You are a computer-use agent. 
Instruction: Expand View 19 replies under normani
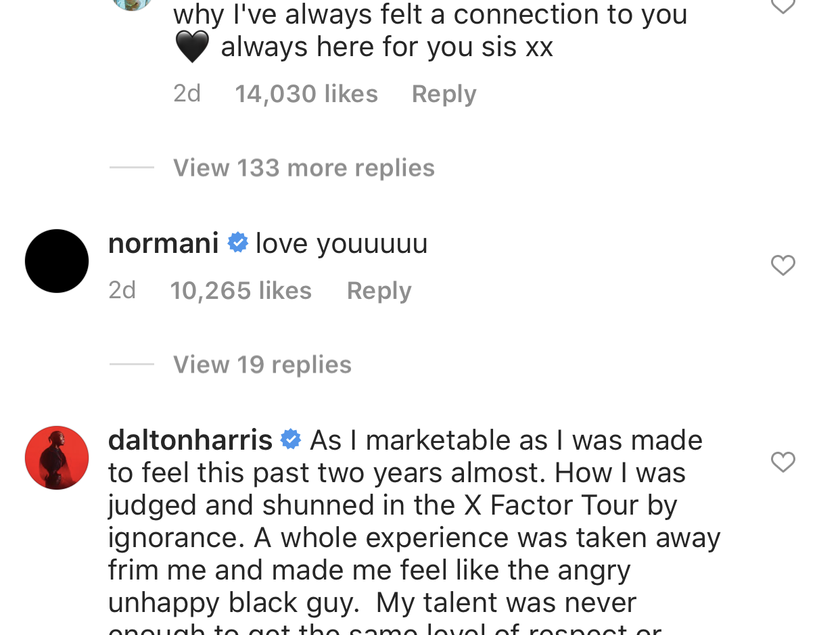click(x=262, y=364)
